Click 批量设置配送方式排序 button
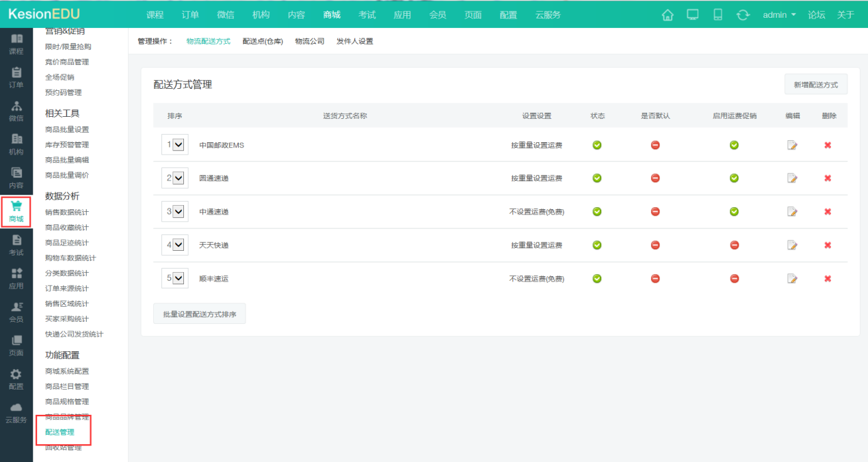 pyautogui.click(x=199, y=314)
